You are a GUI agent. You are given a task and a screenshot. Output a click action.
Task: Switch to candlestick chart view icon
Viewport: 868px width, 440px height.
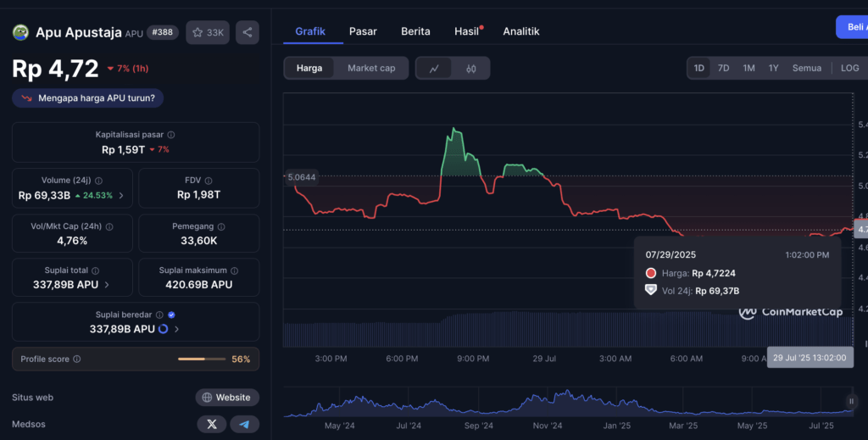click(471, 69)
